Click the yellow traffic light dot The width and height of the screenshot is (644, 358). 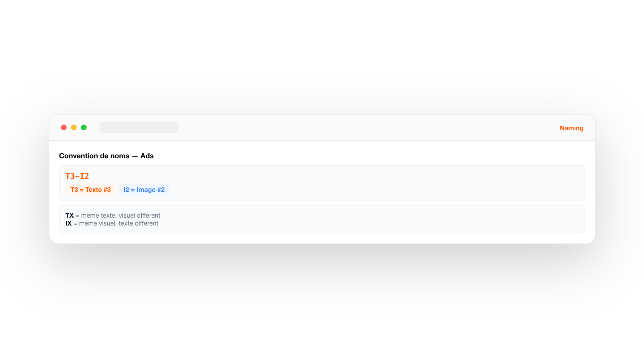coord(74,127)
